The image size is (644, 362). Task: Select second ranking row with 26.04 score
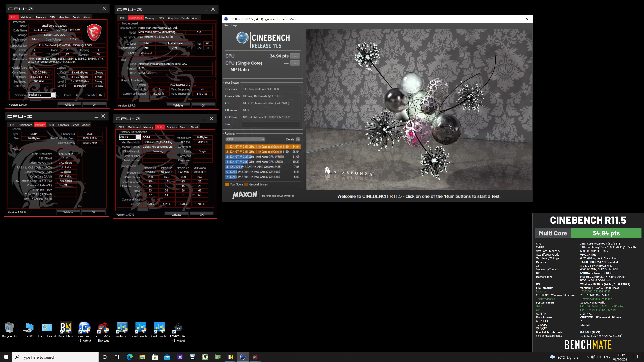(x=262, y=152)
